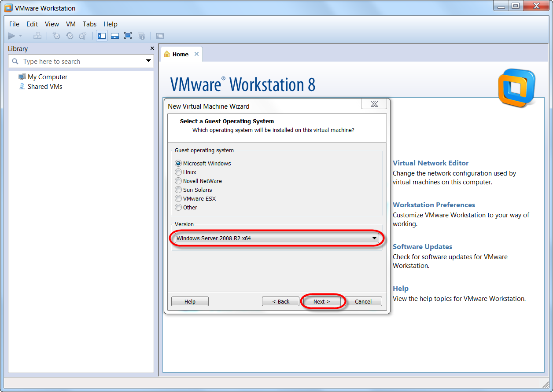
Task: Click the 'View the help topics' description
Action: point(459,298)
